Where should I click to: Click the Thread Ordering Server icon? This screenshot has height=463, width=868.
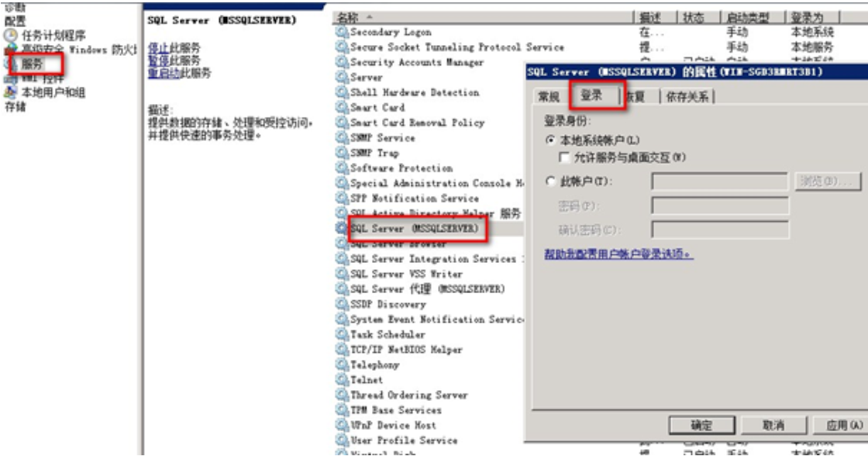pos(342,395)
